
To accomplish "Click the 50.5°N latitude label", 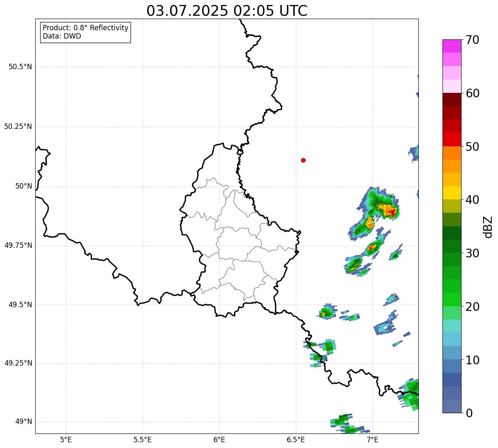I will [x=20, y=67].
